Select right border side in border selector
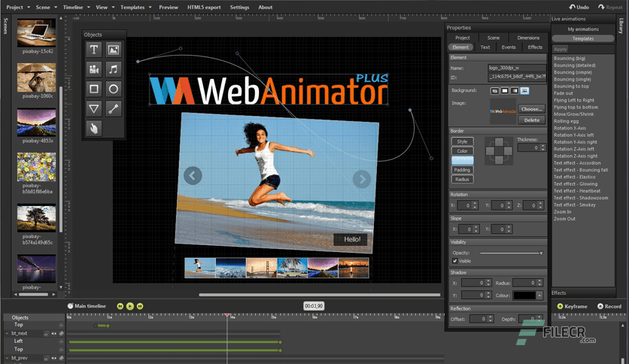Screen dimensions: 629x364 pos(508,151)
